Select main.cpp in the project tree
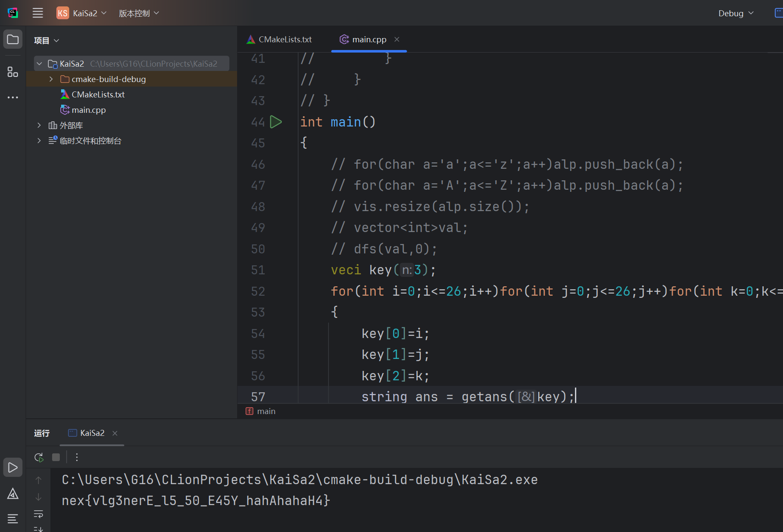 [88, 110]
